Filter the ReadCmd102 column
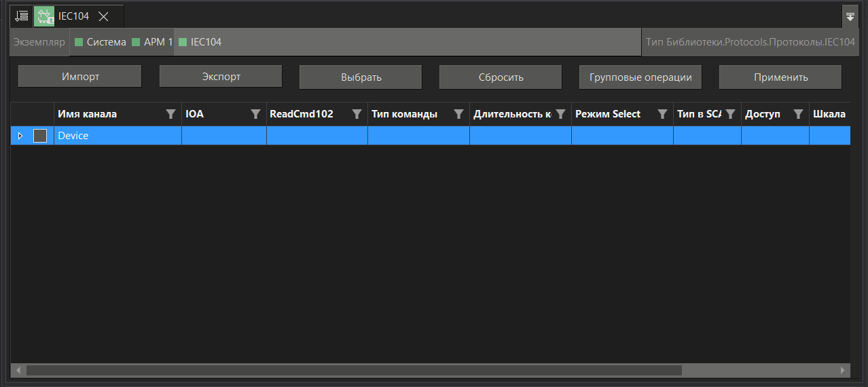Screen dimensions: 868x387 coord(357,115)
